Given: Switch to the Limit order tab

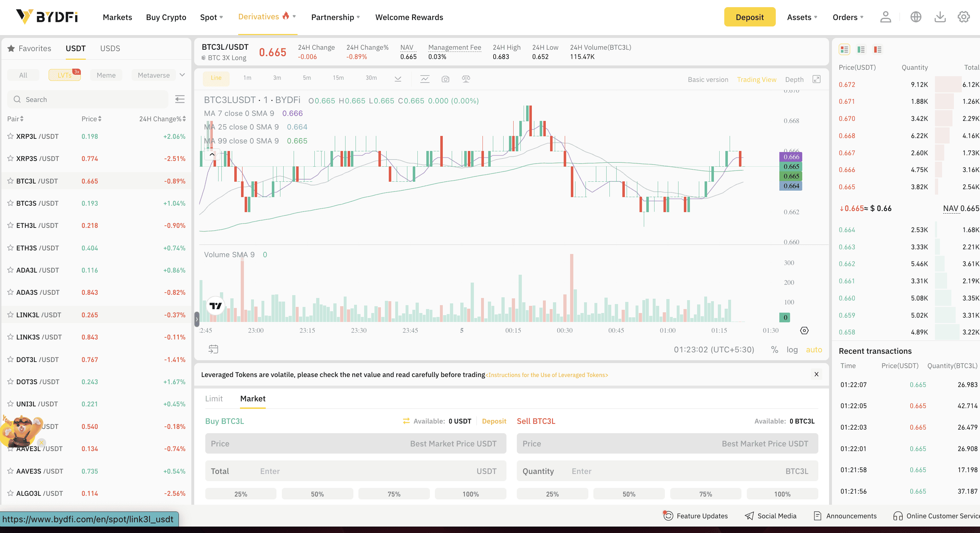Looking at the screenshot, I should pos(214,398).
